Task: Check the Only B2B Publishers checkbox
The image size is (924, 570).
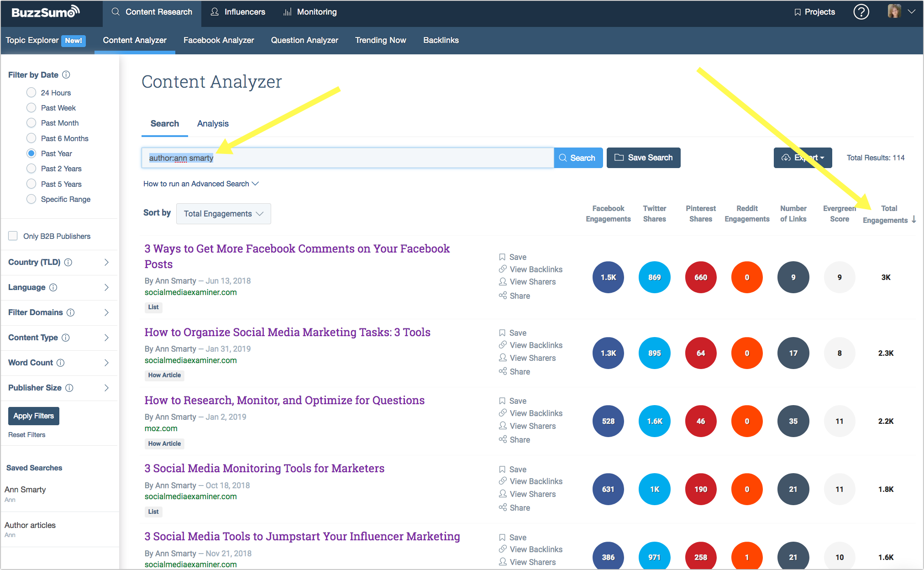Action: 13,236
